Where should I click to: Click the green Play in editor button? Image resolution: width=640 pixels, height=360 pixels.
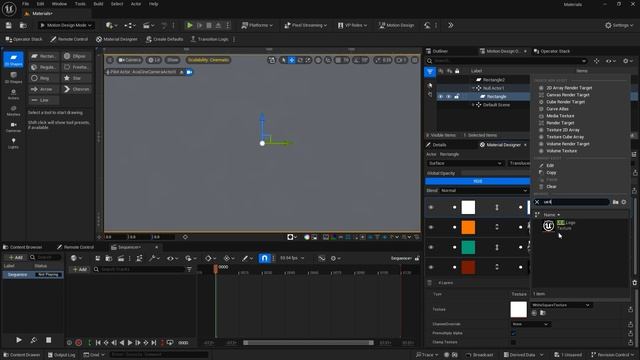pyautogui.click(x=189, y=25)
